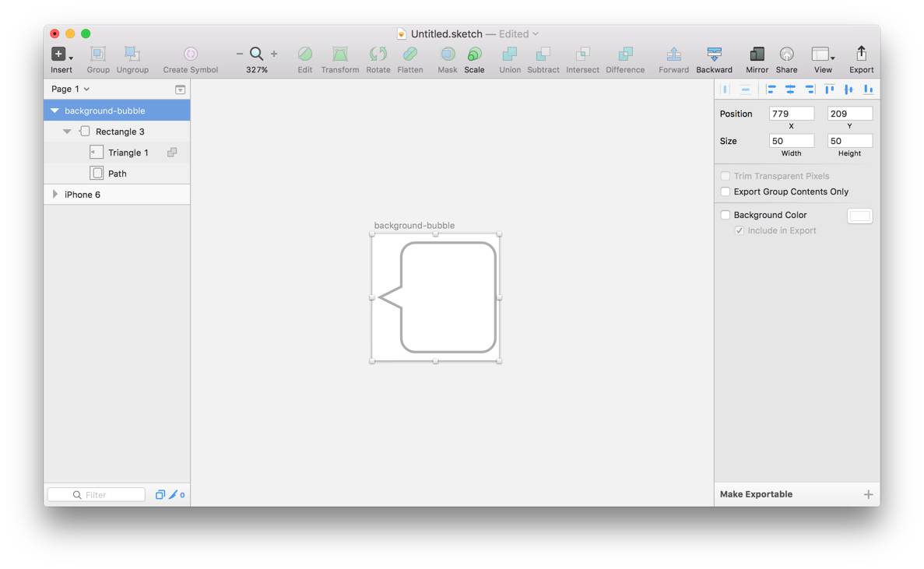Align layers to top edge
This screenshot has height=569, width=924.
pos(829,90)
